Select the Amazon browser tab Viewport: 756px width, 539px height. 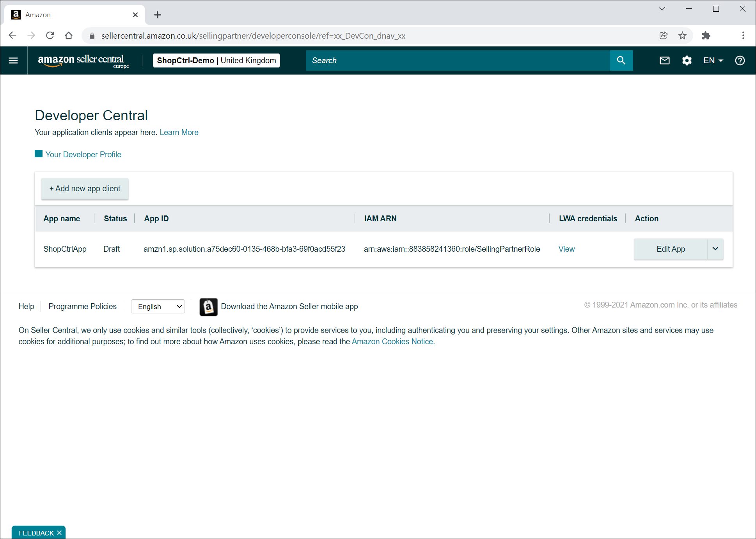(x=75, y=15)
